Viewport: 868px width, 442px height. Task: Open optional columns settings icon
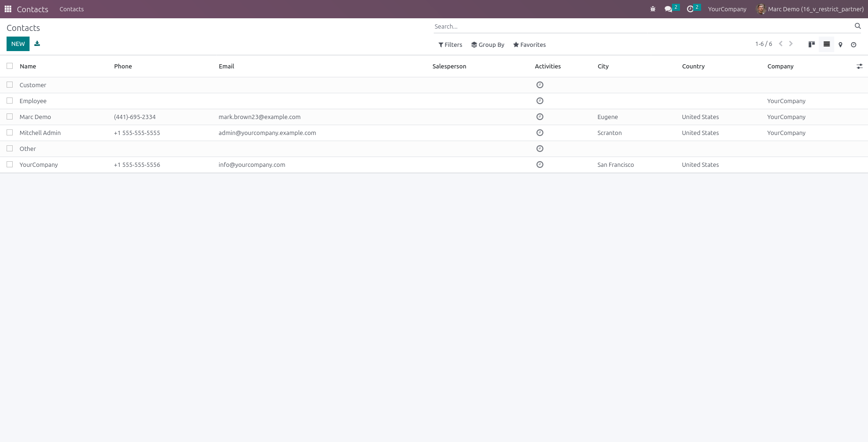[860, 67]
